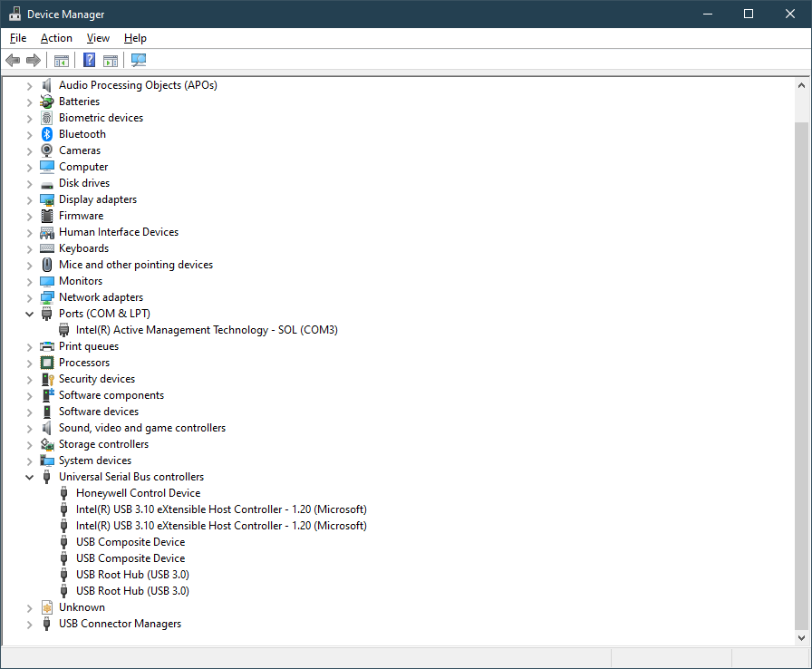Image resolution: width=812 pixels, height=669 pixels.
Task: Click the Keyboards icon
Action: [x=46, y=248]
